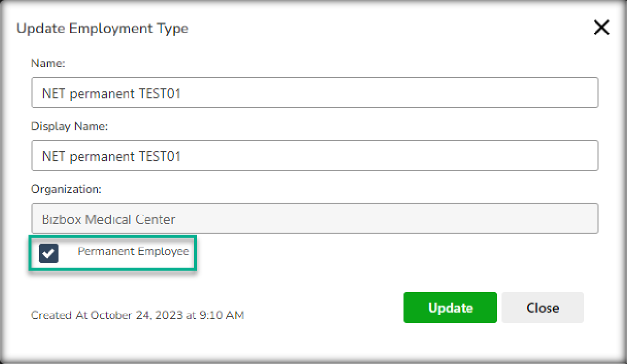This screenshot has width=627, height=364.
Task: Click the gray Close button
Action: point(542,308)
